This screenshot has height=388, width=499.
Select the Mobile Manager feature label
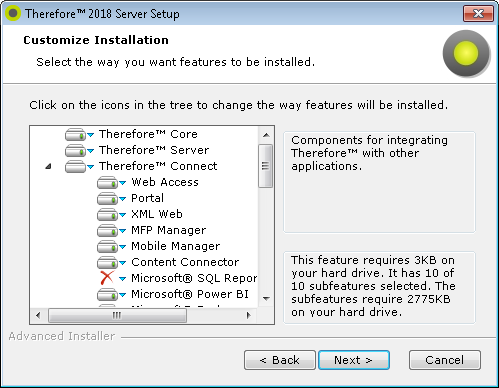176,246
